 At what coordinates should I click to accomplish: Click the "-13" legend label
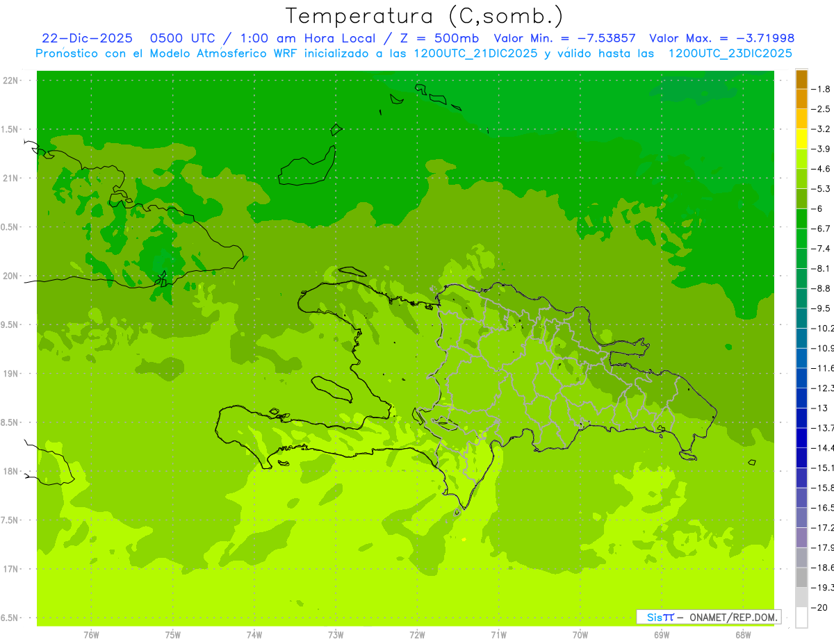click(x=821, y=408)
